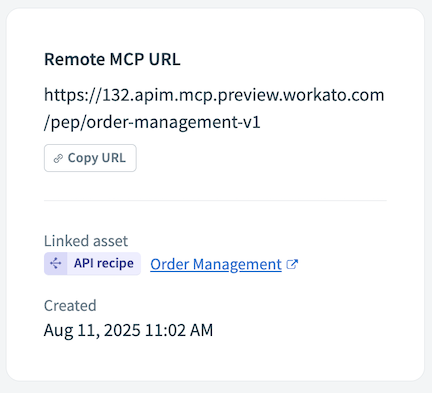Select the API recipe badge
This screenshot has height=393, width=432.
pos(92,264)
